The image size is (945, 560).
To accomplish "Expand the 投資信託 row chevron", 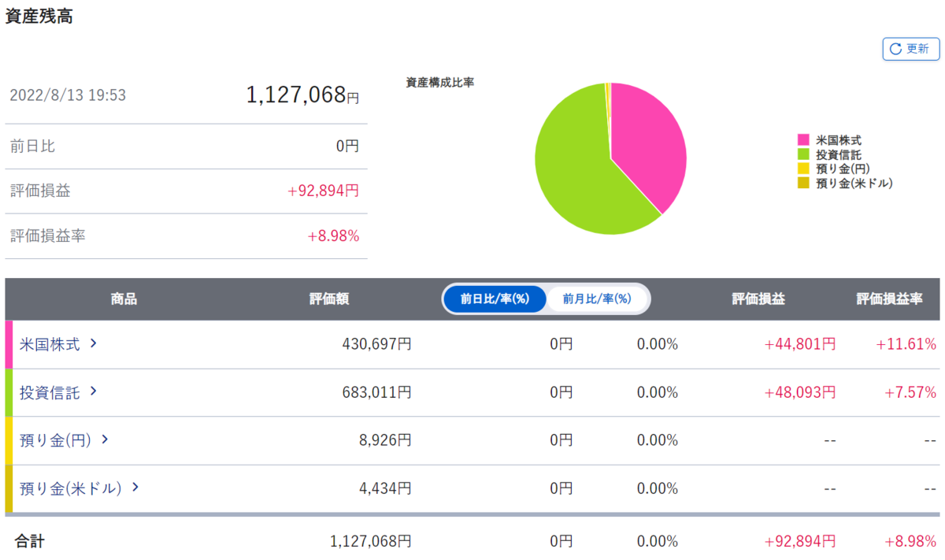I will point(93,391).
